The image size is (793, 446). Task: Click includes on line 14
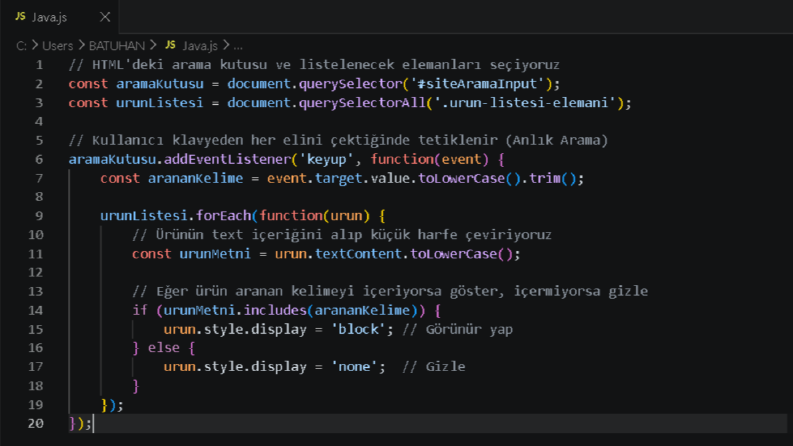275,310
